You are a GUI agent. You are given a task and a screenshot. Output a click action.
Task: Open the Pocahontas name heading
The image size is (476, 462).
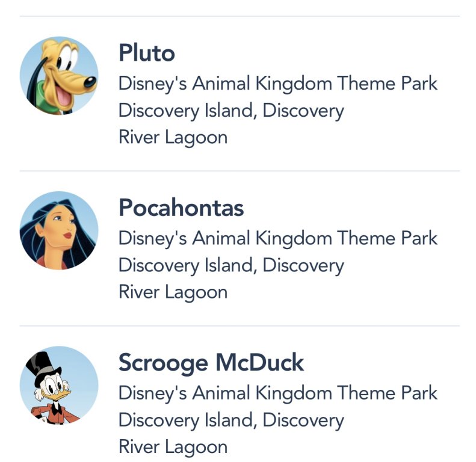tap(181, 208)
